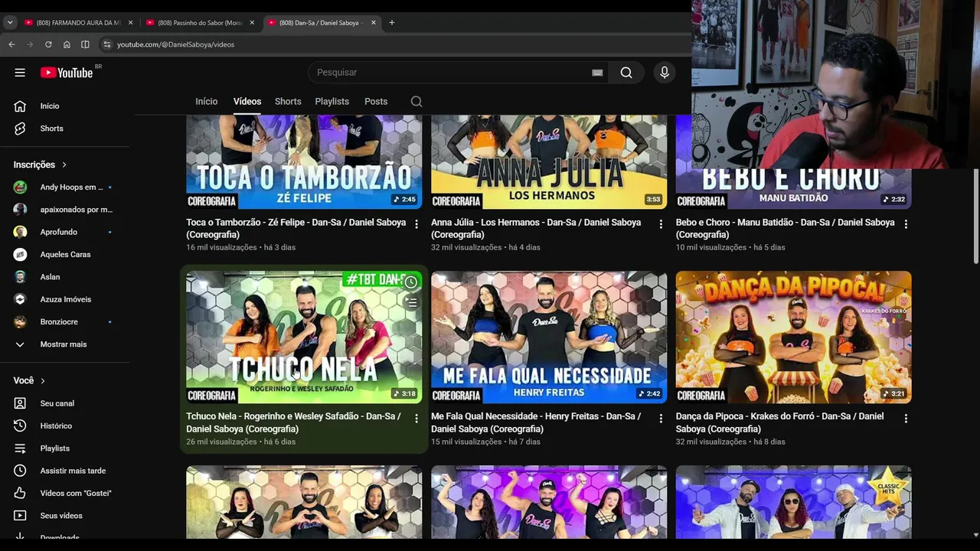Close the Passinho do Sabor tab

point(252,23)
